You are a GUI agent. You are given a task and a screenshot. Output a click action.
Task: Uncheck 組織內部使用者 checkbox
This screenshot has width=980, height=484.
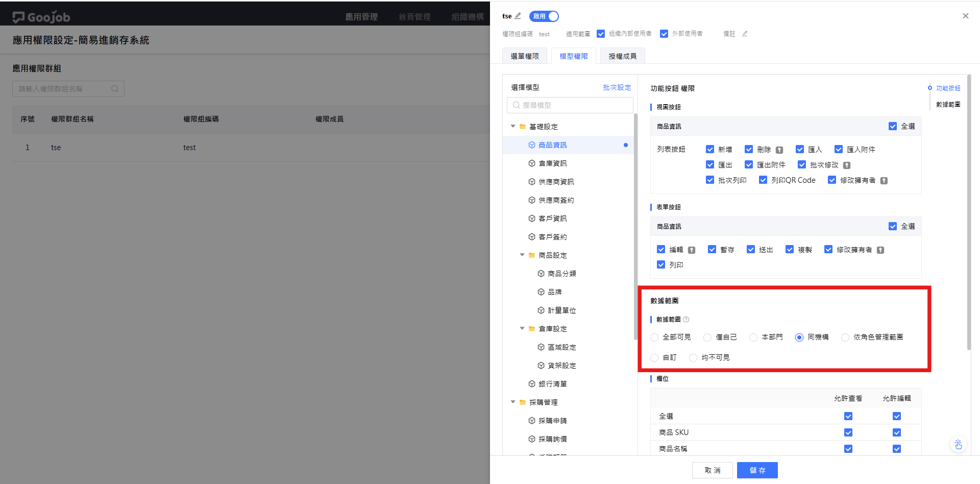601,34
